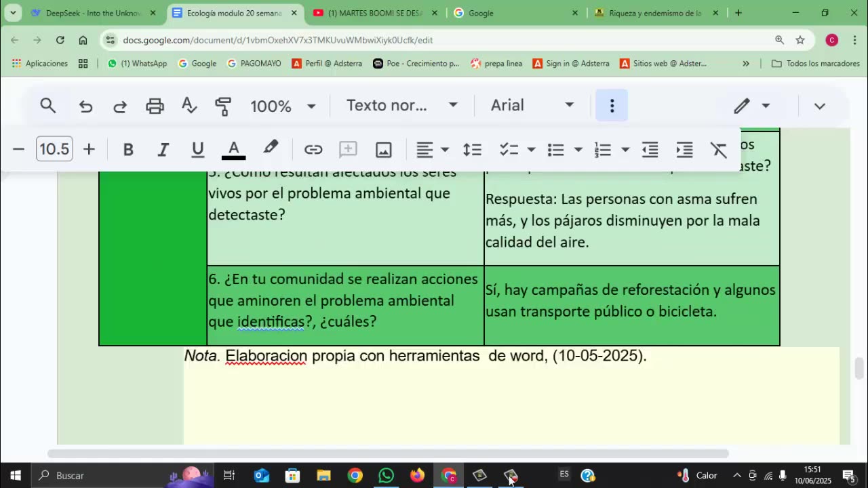This screenshot has height=488, width=868.
Task: Clear formatting from selected text
Action: [x=719, y=149]
